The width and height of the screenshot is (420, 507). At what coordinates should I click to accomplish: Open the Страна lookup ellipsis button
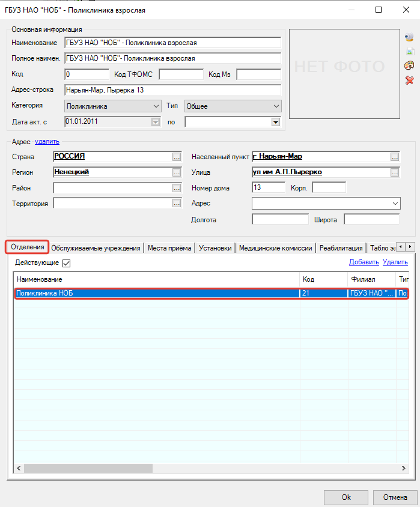point(177,157)
